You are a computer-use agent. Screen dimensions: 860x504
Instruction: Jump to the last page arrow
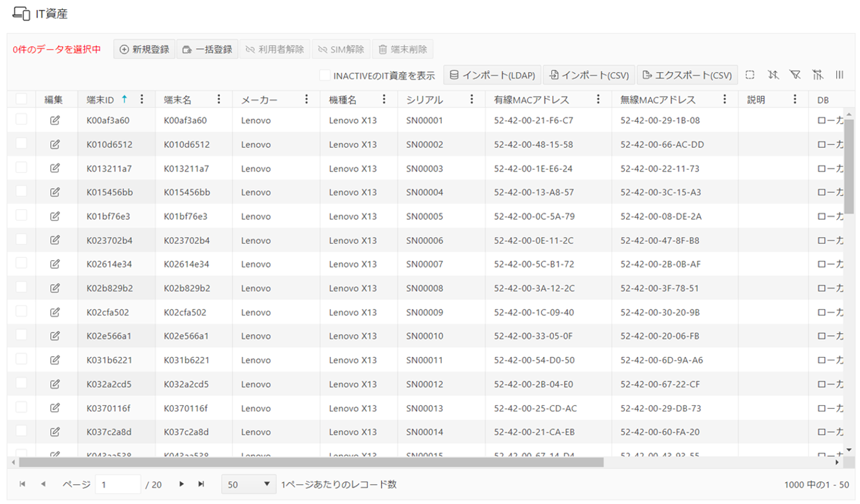201,484
